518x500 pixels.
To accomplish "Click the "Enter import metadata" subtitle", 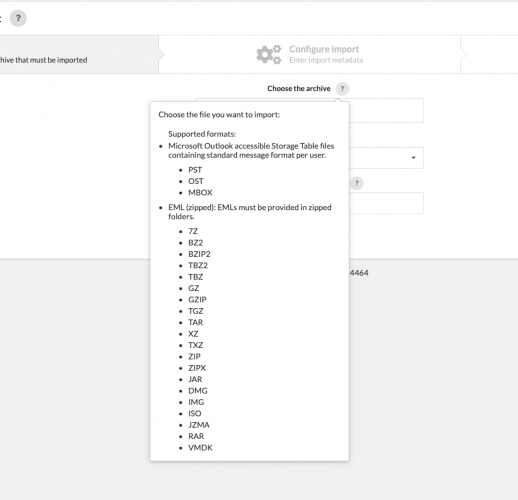I will click(326, 60).
